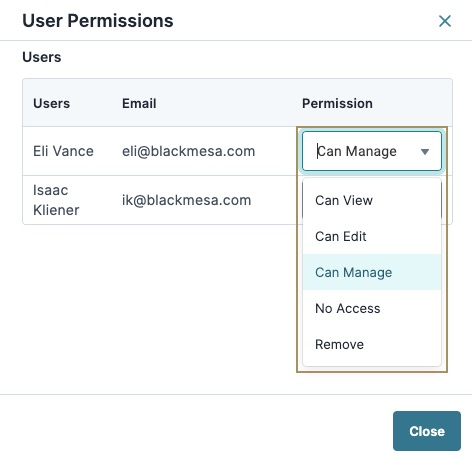Set permission to No Access
Image resolution: width=472 pixels, height=459 pixels.
372,308
